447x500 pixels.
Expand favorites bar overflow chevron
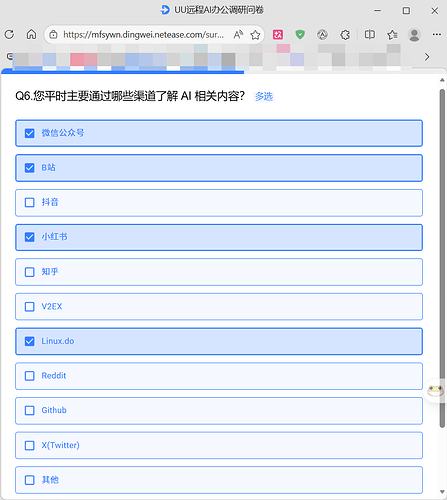427,57
